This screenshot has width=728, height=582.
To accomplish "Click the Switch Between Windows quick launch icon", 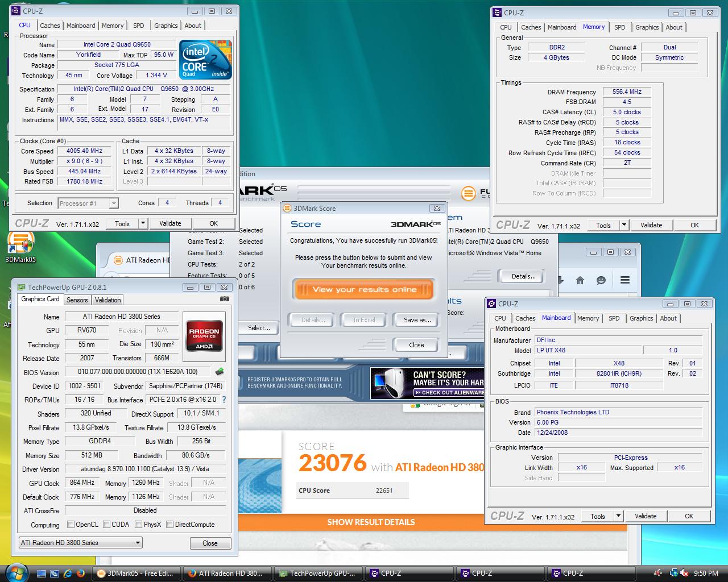I will coord(55,573).
